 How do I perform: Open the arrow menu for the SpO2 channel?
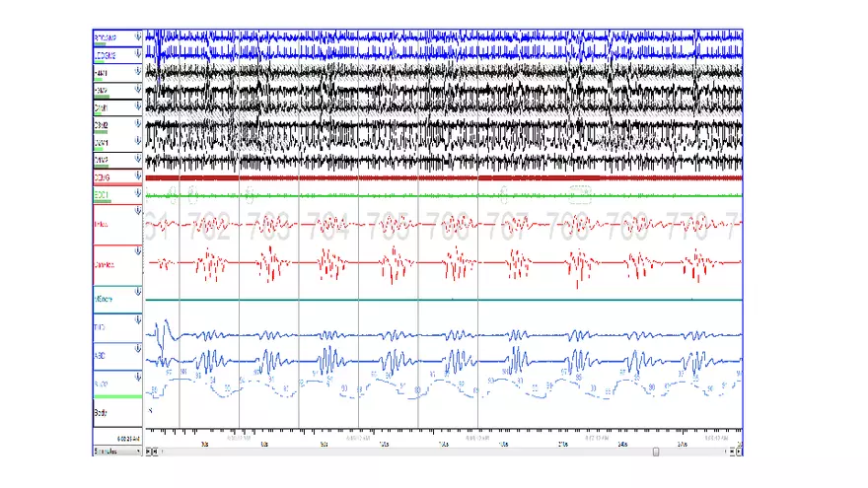pyautogui.click(x=138, y=377)
